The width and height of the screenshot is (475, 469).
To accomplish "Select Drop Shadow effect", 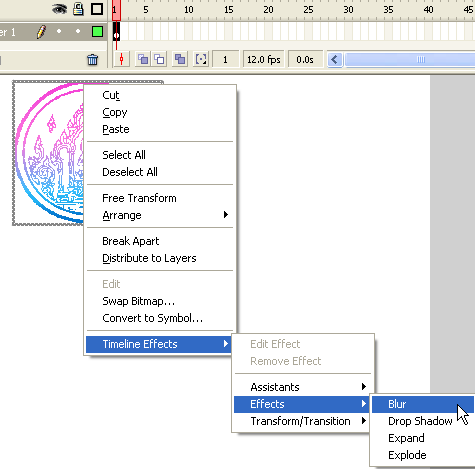I will [420, 421].
